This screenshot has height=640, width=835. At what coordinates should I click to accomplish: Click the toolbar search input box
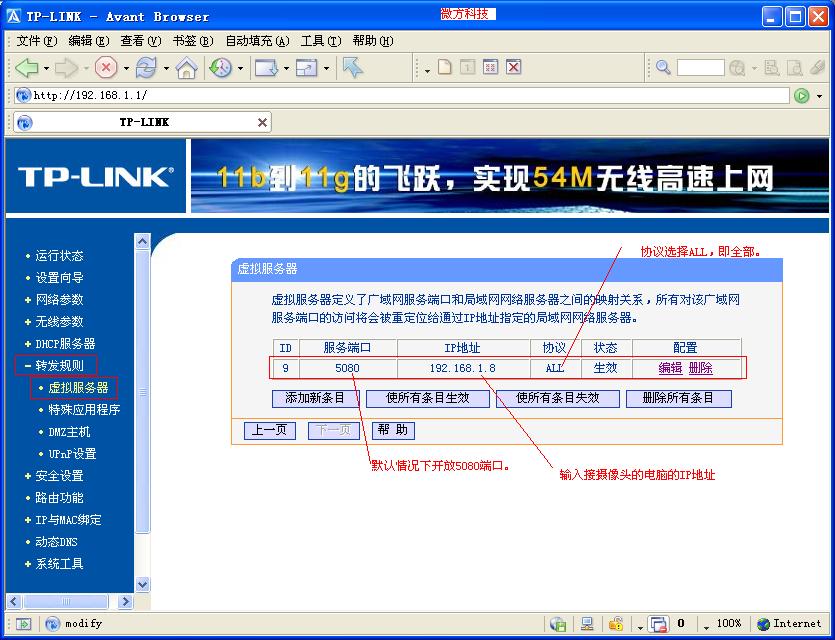(700, 68)
